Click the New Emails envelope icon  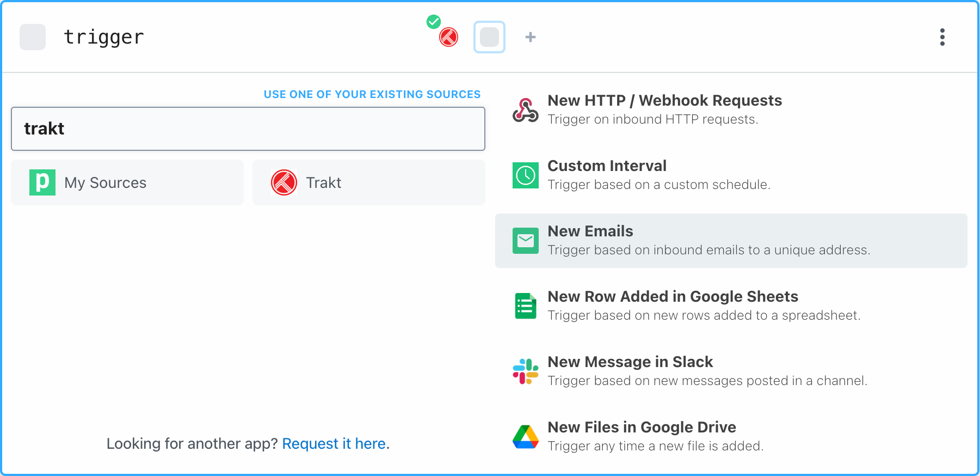[526, 241]
